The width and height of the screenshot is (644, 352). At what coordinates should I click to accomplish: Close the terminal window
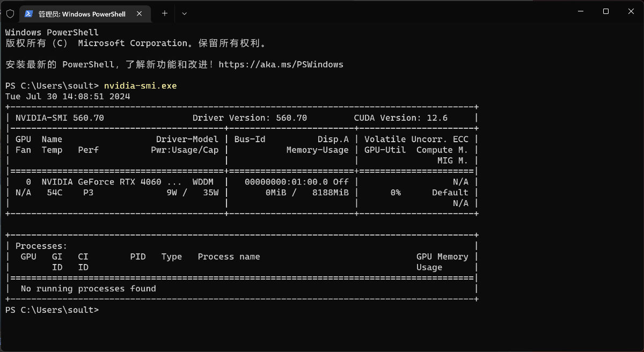tap(631, 11)
